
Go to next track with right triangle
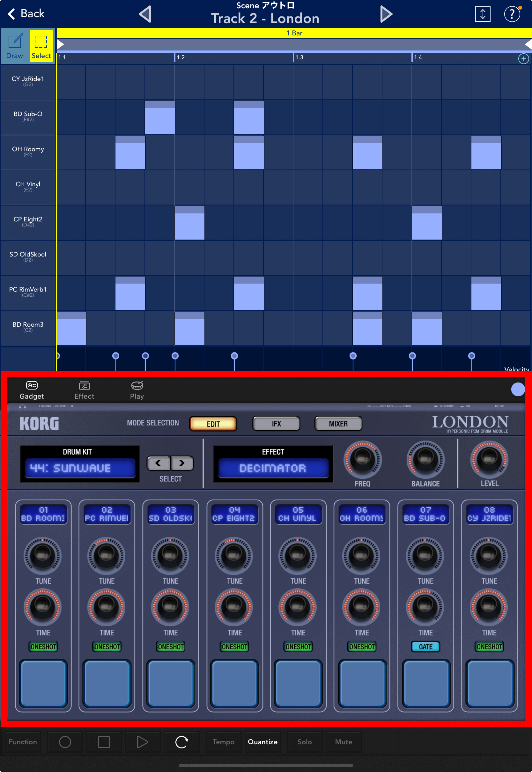tap(386, 14)
